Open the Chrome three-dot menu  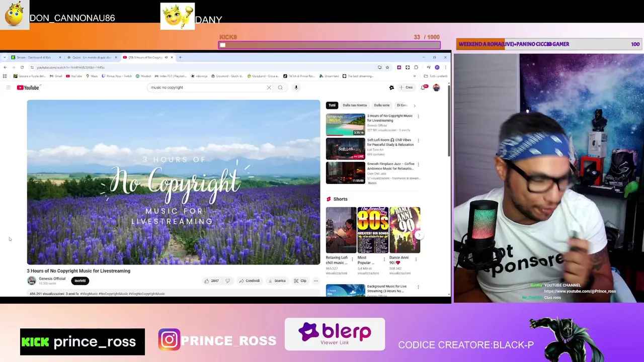[445, 67]
